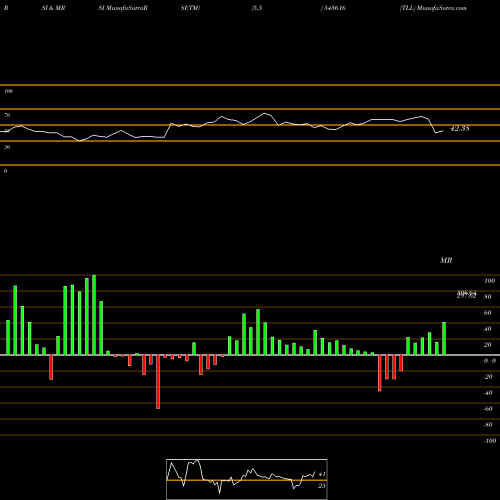Click the MR axis label -100
Image resolution: width=500 pixels, height=500 pixels.
[490, 441]
